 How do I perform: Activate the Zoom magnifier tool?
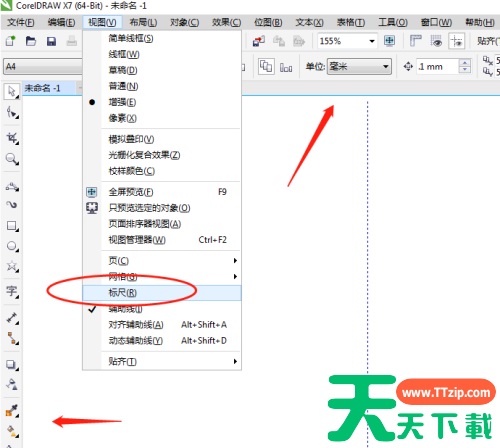coord(12,159)
